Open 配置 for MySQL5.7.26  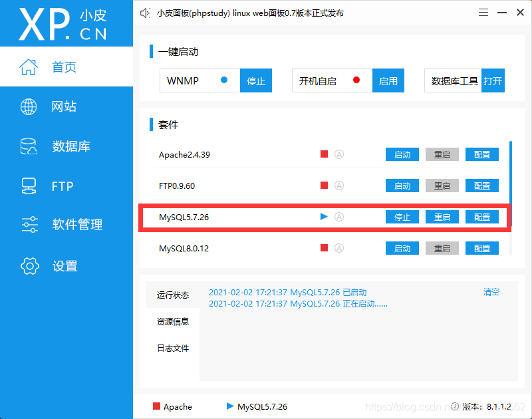482,217
